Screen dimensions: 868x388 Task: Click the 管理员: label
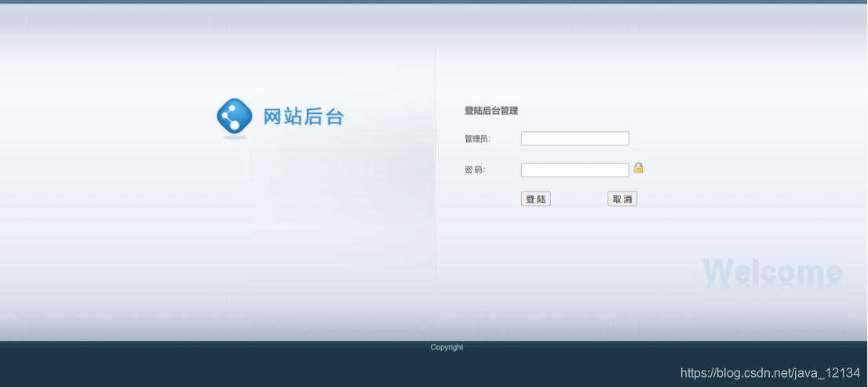point(478,139)
